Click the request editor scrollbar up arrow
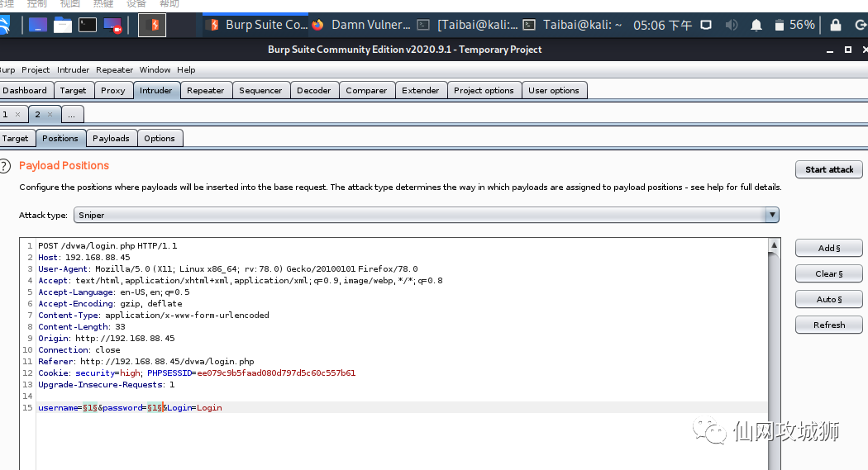Image resolution: width=868 pixels, height=470 pixels. click(775, 245)
